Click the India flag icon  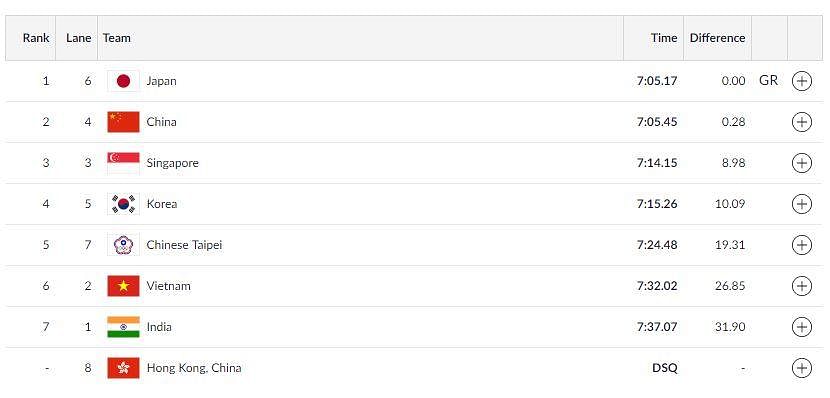pos(123,327)
